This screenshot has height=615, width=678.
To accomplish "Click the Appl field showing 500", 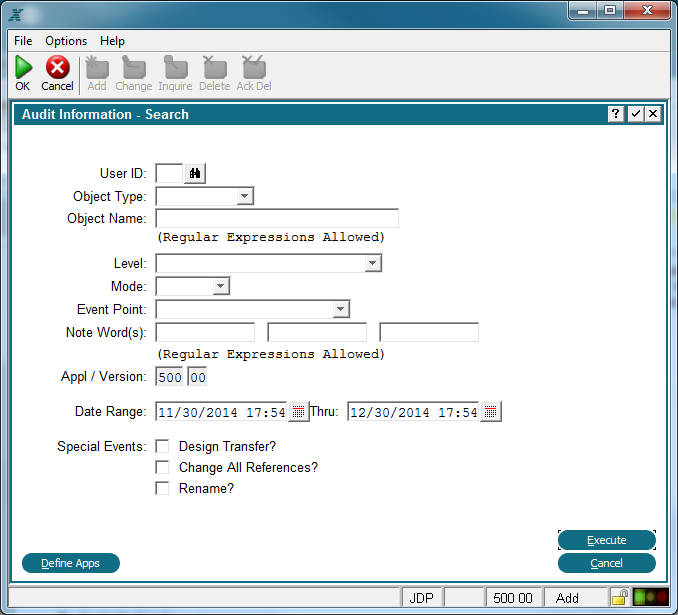I will (170, 377).
